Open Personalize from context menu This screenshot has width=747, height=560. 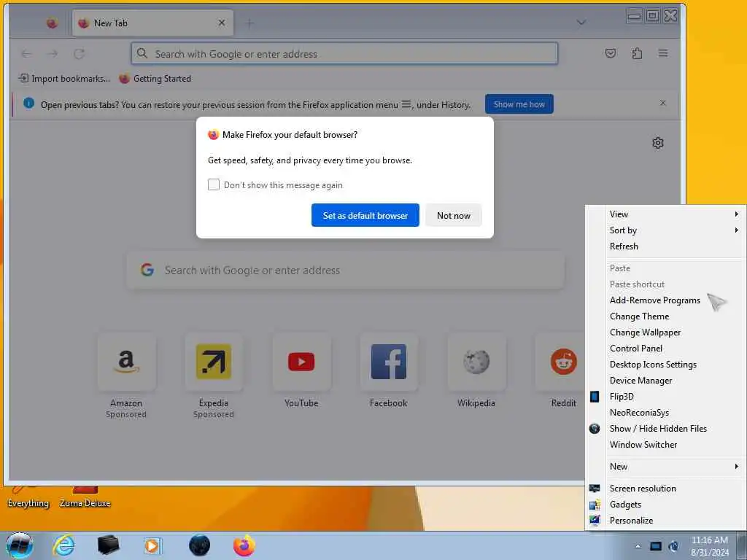665,521
